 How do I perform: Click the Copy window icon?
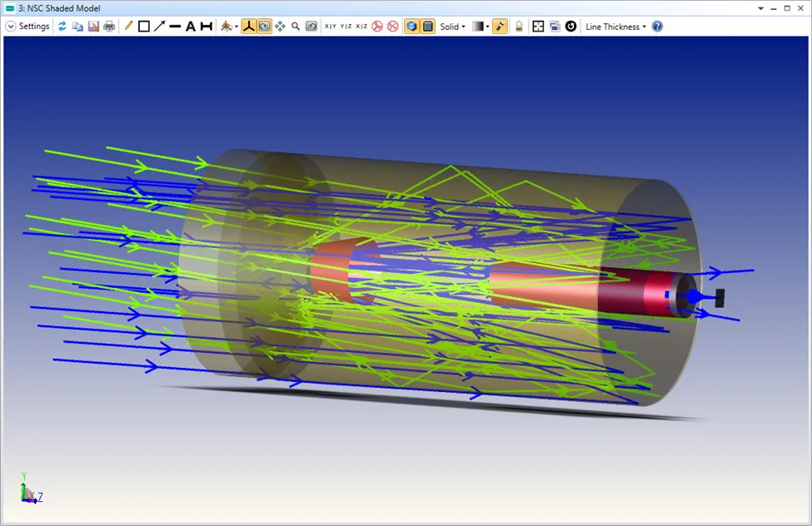coord(77,27)
